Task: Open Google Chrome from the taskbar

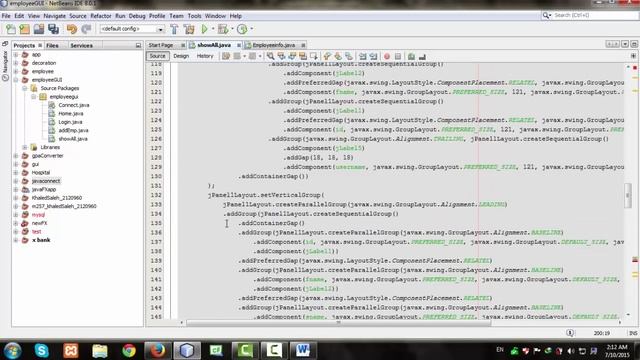Action: [129, 350]
